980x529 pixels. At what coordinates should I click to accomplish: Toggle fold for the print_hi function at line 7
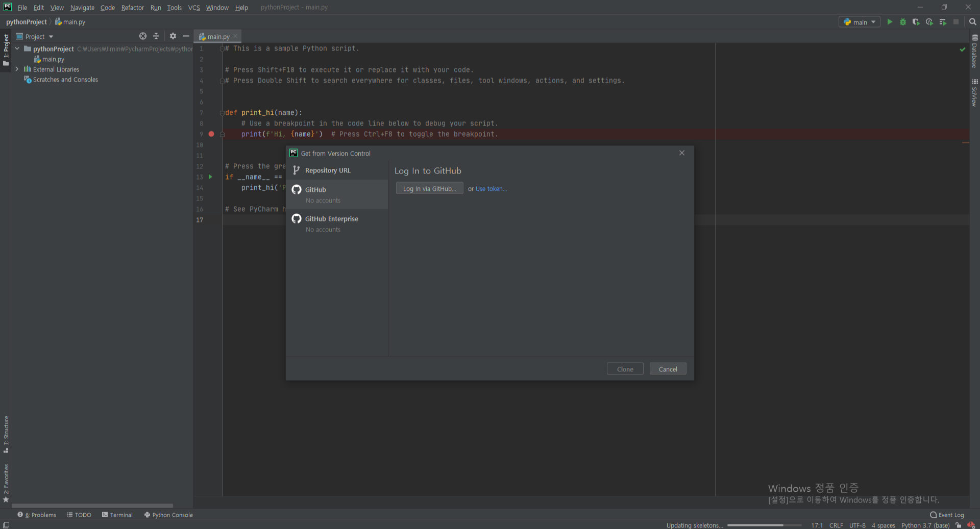(x=222, y=113)
